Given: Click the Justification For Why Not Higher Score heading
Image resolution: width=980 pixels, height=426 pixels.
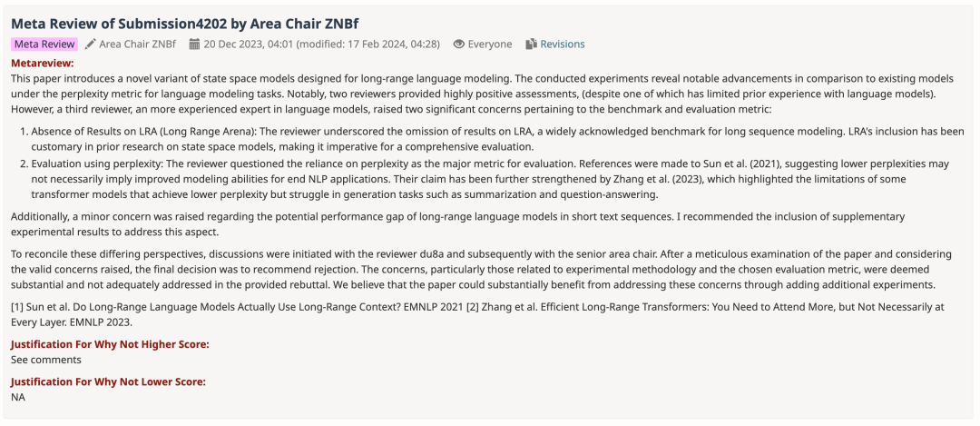Looking at the screenshot, I should [108, 343].
